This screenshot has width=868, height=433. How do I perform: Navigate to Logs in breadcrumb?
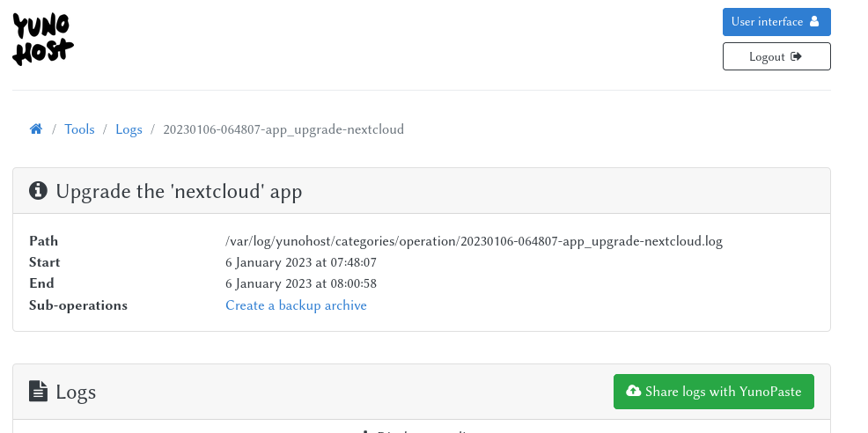pyautogui.click(x=129, y=129)
